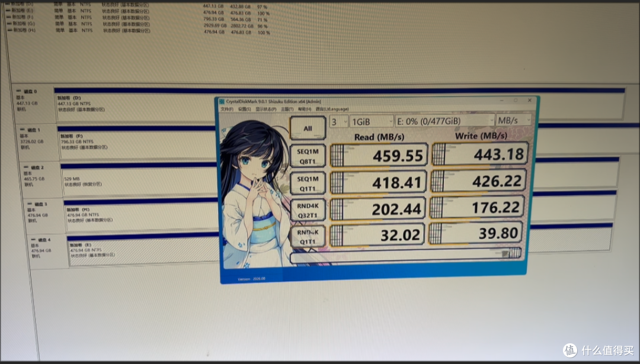The image size is (640, 364).
Task: Open the drive dropdown showing E: 0% (0/477GiB)
Action: [x=444, y=121]
